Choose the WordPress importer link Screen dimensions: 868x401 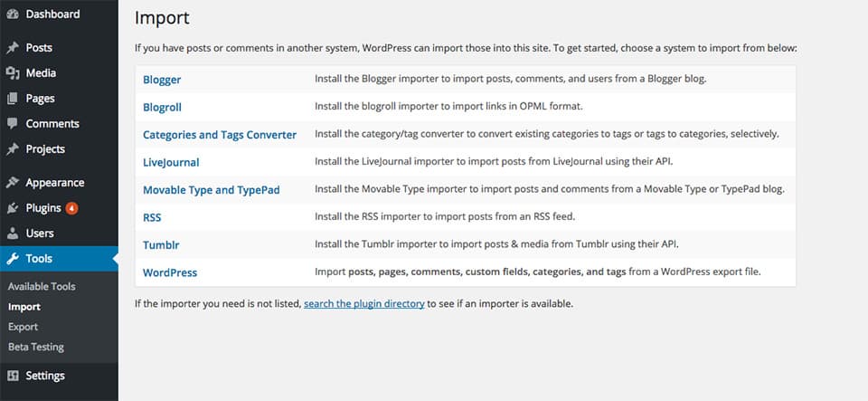(x=170, y=272)
